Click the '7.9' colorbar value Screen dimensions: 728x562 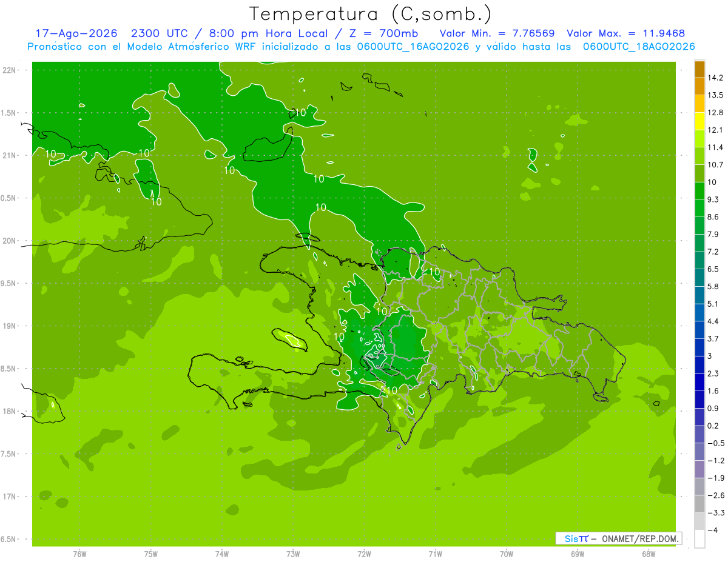pyautogui.click(x=713, y=234)
